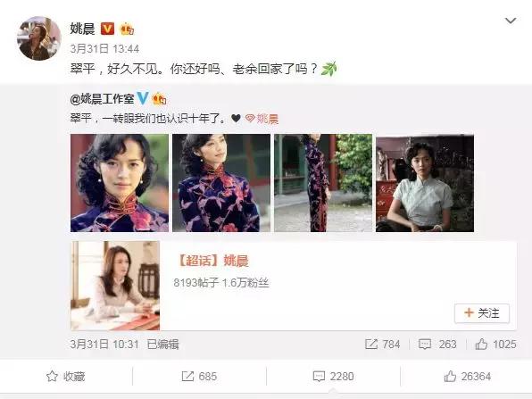The height and width of the screenshot is (399, 532).
Task: Click the orange V verification badge
Action: tap(107, 29)
